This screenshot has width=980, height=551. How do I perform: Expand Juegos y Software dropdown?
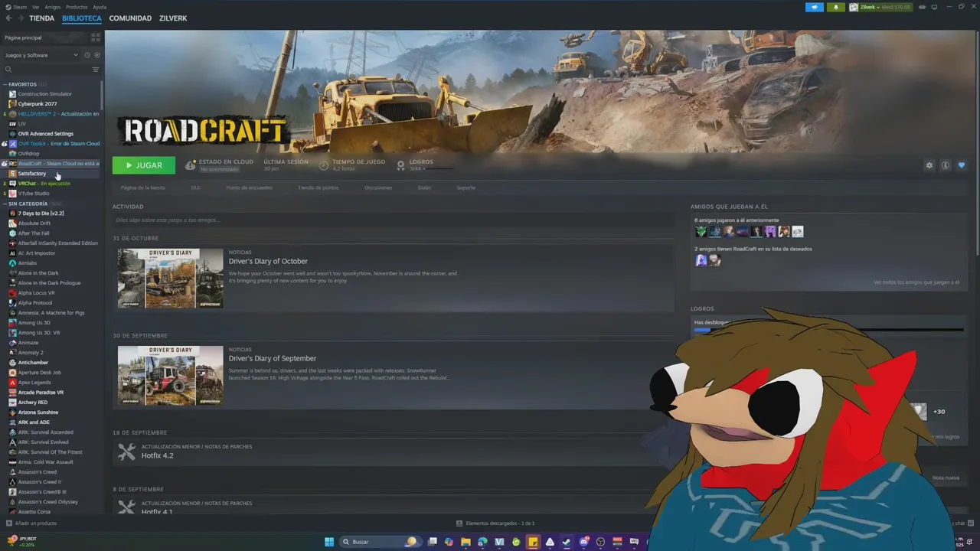pos(41,55)
